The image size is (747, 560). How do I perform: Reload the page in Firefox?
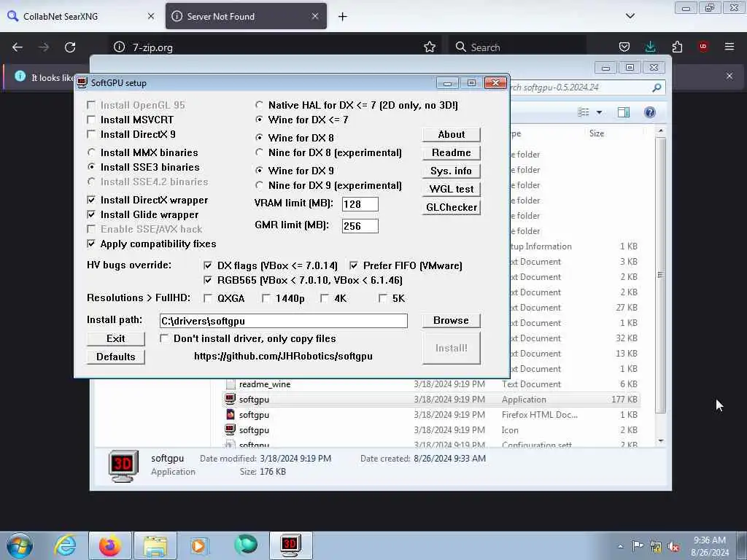70,47
